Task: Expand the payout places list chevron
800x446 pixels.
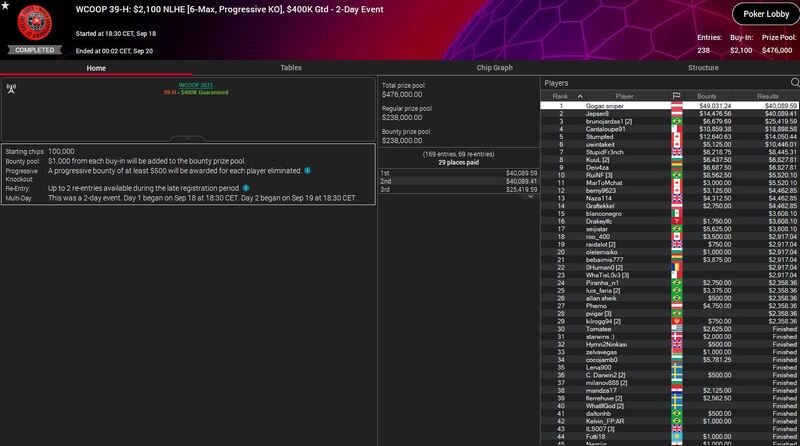Action: (531, 196)
